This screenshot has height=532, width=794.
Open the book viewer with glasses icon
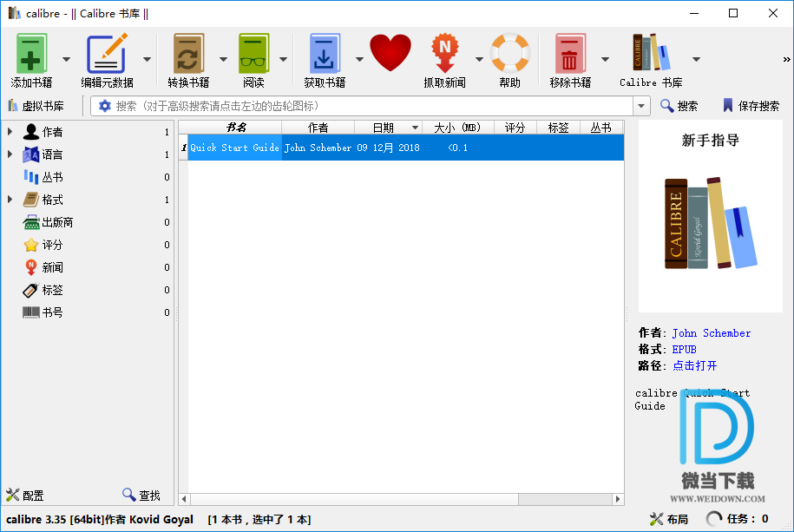[x=253, y=55]
